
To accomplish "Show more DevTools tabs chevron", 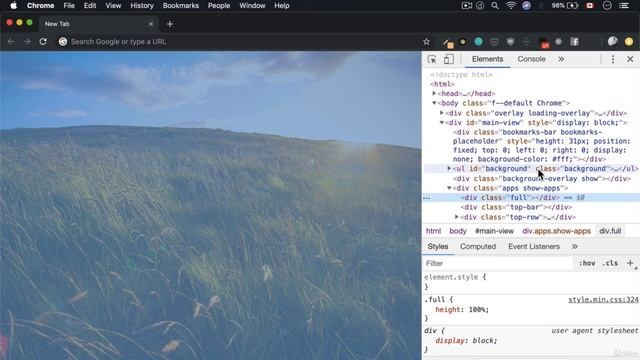I will click(x=561, y=59).
